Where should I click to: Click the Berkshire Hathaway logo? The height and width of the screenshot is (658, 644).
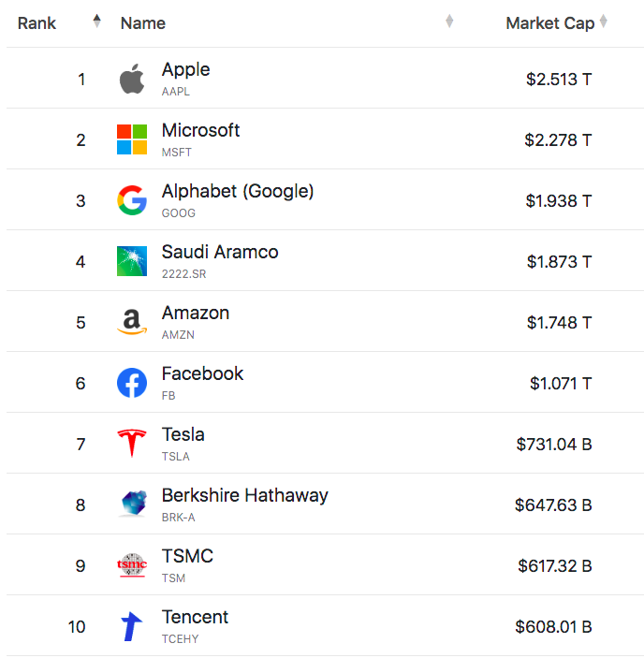[x=132, y=504]
